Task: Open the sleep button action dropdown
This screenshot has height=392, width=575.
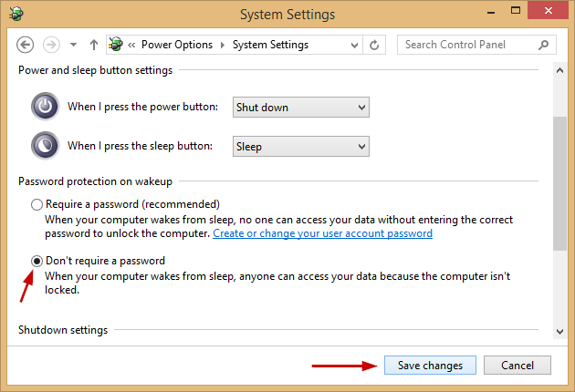Action: (x=300, y=146)
